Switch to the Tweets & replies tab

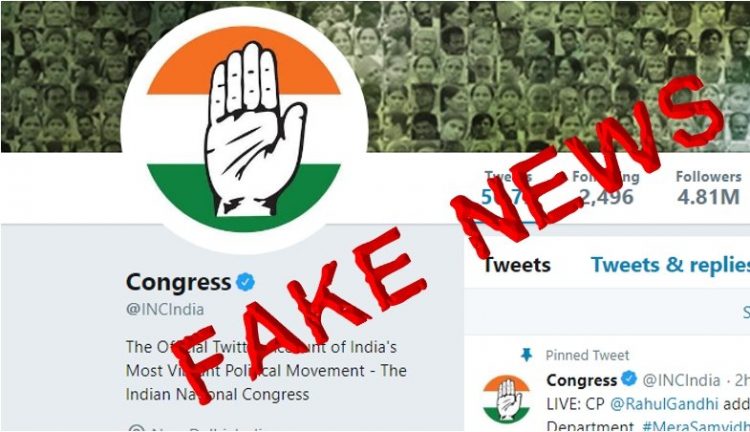670,265
